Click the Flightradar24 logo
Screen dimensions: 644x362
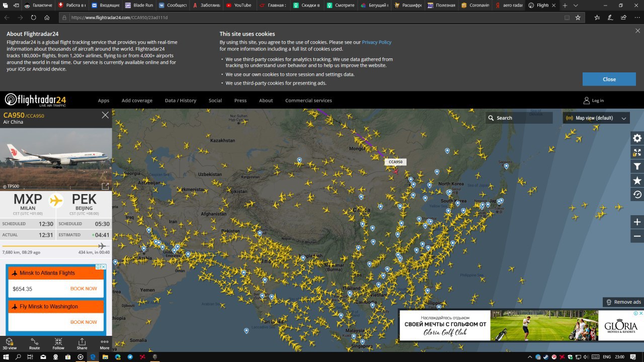[x=35, y=100]
